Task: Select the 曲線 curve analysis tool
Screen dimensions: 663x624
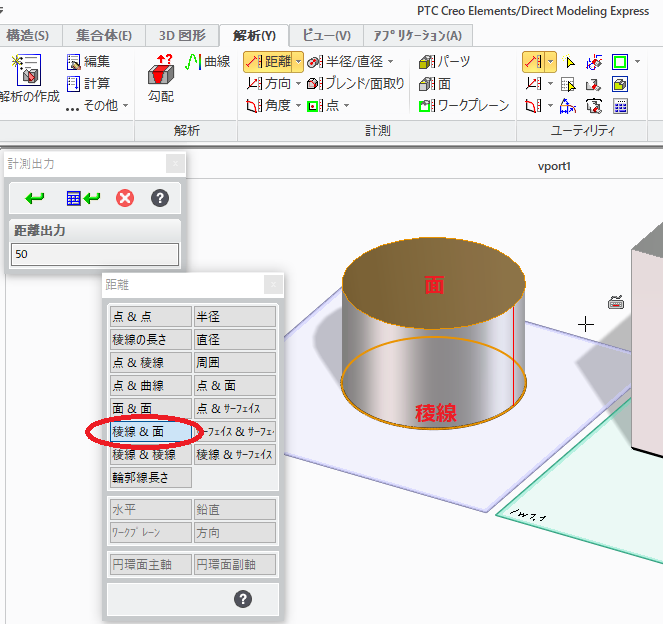Action: [x=208, y=62]
